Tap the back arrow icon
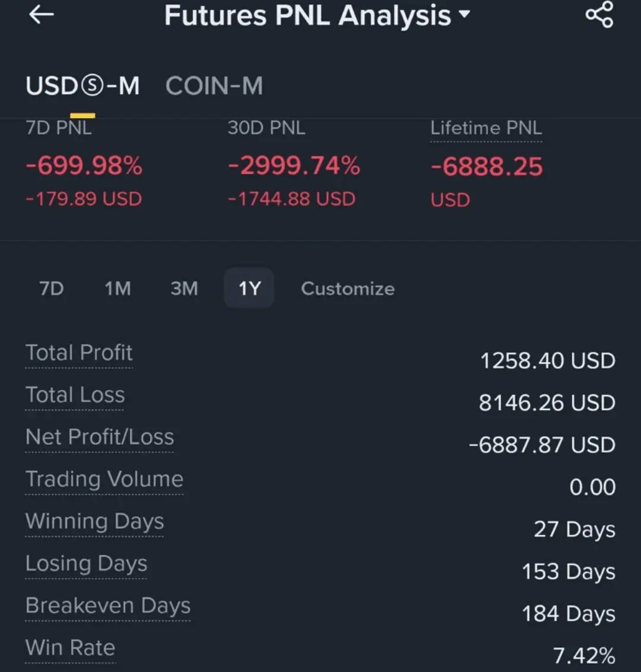 [x=42, y=15]
